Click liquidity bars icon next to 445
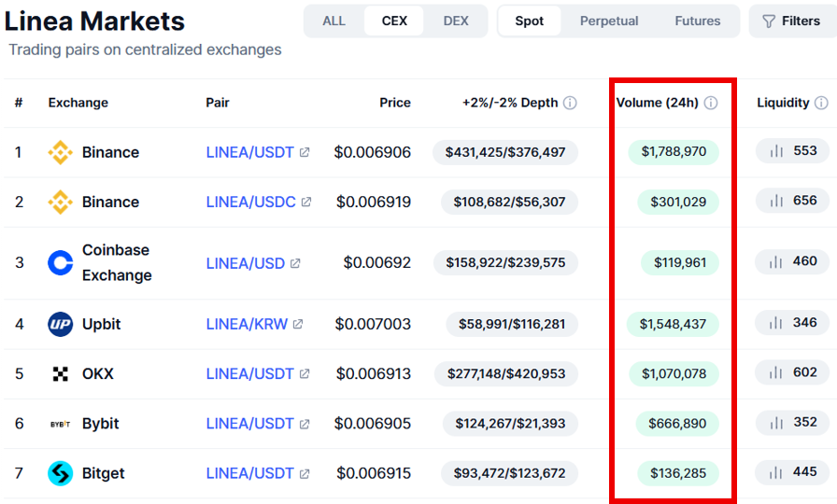The height and width of the screenshot is (504, 837). (776, 472)
